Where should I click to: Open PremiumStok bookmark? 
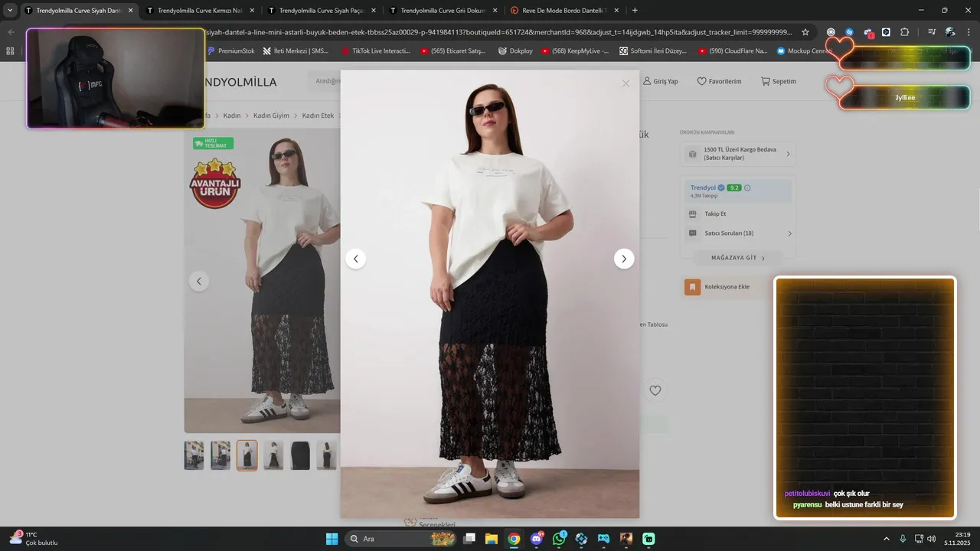pyautogui.click(x=230, y=51)
